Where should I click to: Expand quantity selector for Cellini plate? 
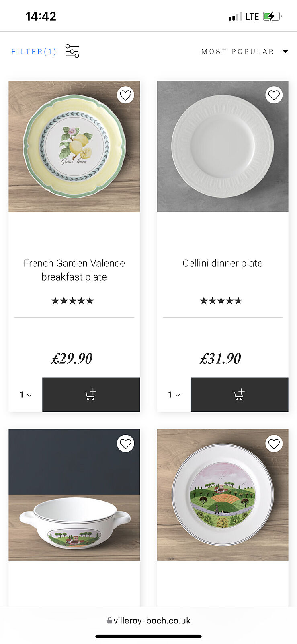tap(174, 394)
